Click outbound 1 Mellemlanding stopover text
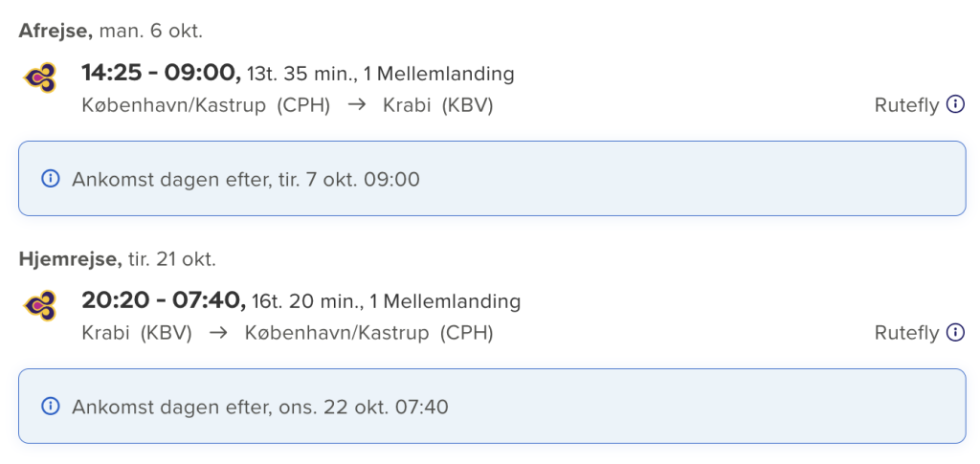980x464 pixels. point(438,75)
